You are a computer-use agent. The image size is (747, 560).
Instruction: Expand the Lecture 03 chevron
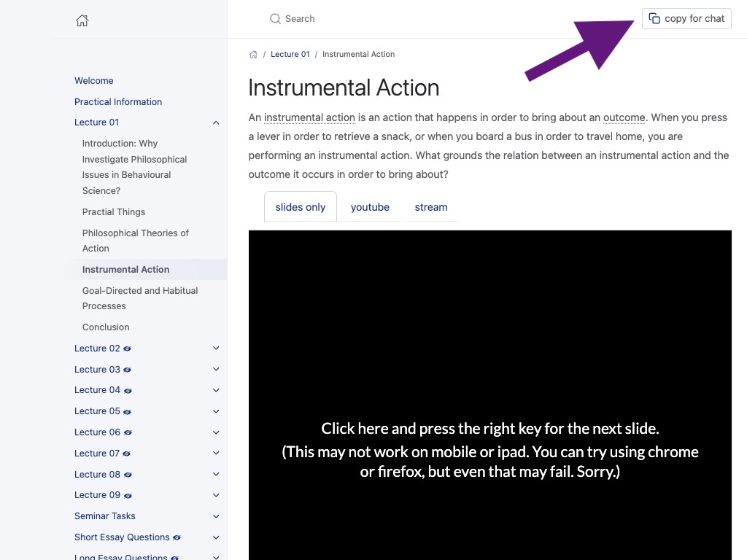(x=216, y=370)
